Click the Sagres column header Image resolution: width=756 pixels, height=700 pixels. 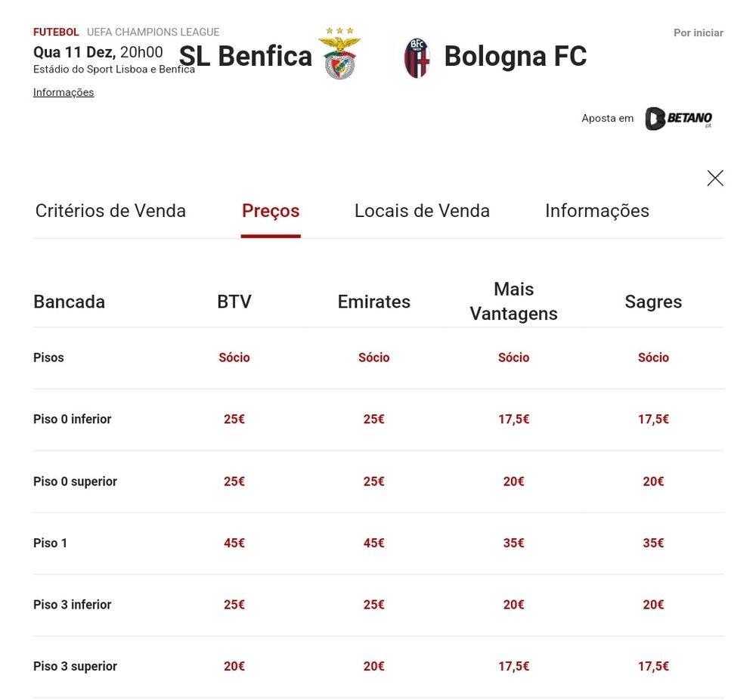click(653, 302)
